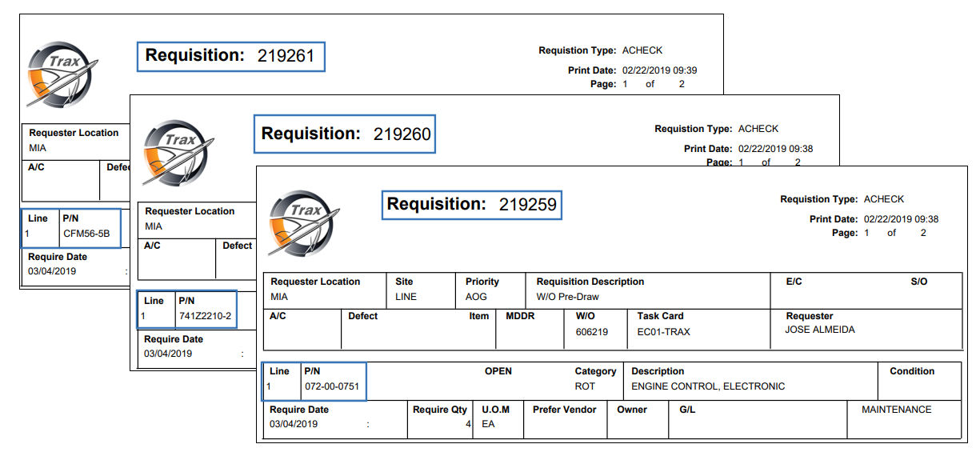
Task: Click the Require Qty value 4
Action: click(x=469, y=424)
